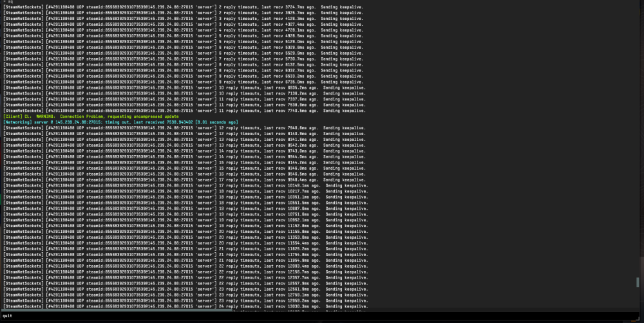Click the green "Connection Problem" client warning line
This screenshot has height=323, width=644.
(91, 116)
